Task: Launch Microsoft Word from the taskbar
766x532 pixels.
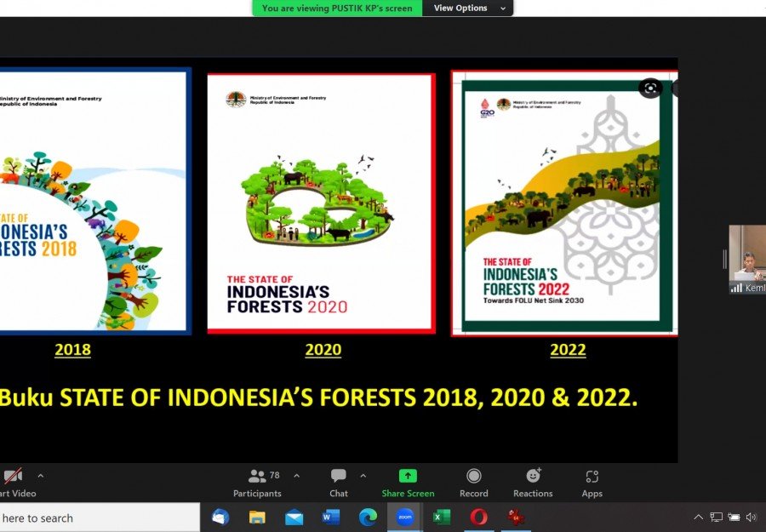Action: [331, 518]
